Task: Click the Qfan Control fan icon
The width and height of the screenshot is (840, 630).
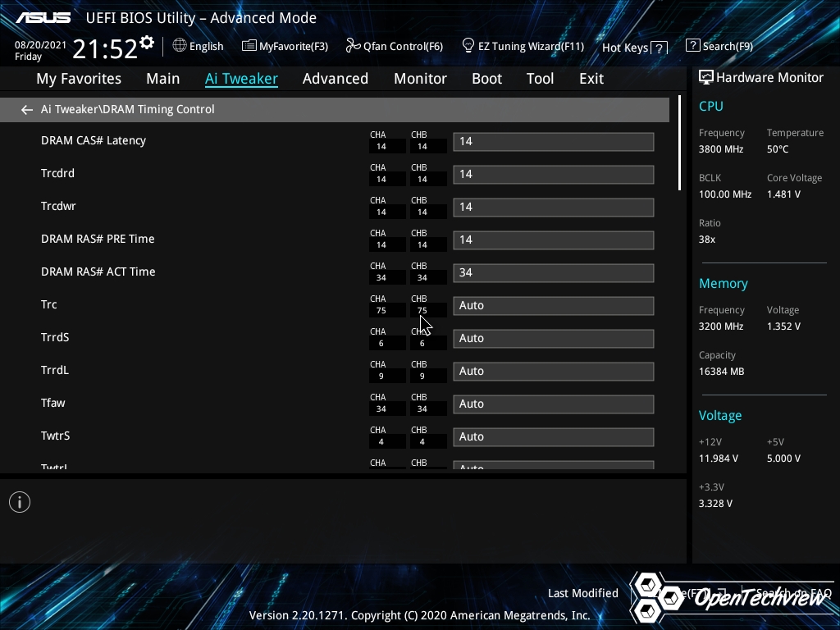Action: click(x=353, y=46)
